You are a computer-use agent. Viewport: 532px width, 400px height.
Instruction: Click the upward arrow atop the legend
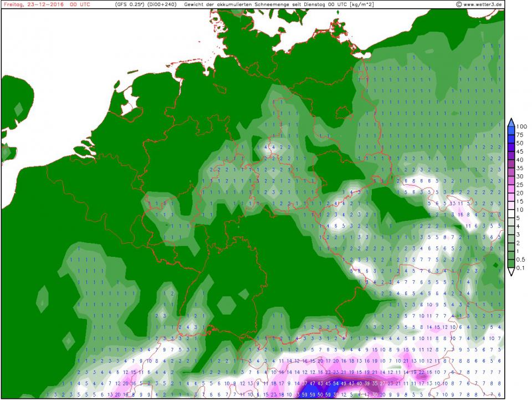[x=510, y=121]
